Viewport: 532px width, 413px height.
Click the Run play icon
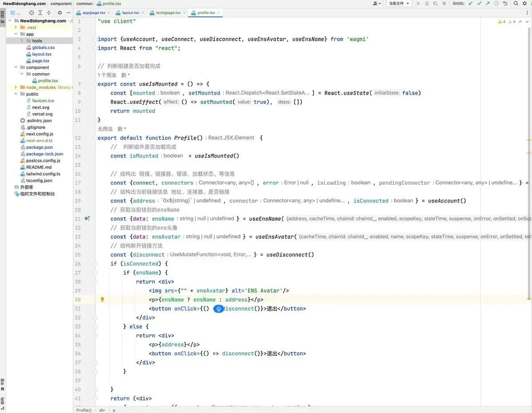[x=418, y=4]
